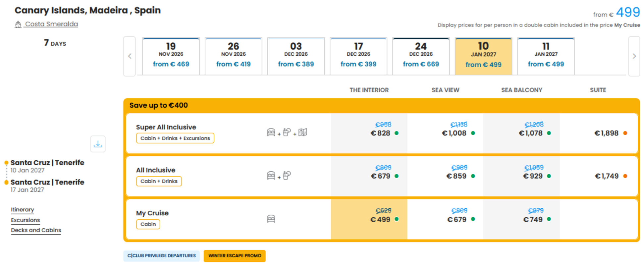The image size is (644, 265).
Task: Switch to 11 Jan 2027 departure
Action: click(x=546, y=56)
